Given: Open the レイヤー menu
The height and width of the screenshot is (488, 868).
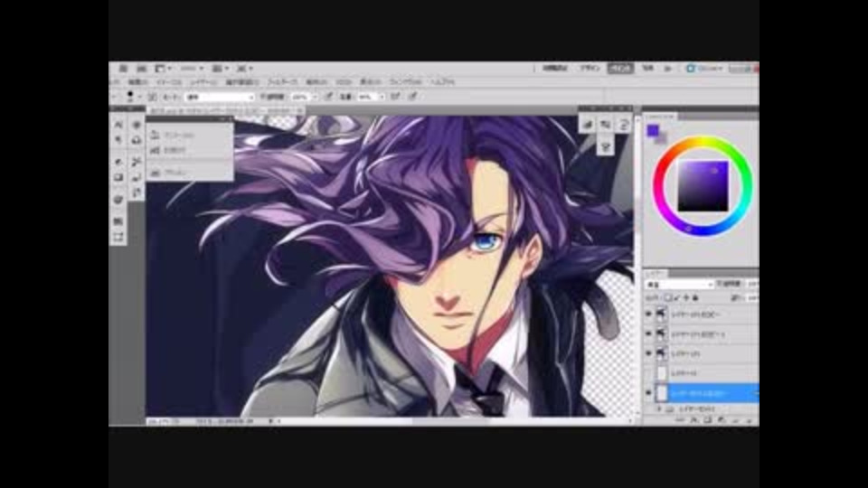Looking at the screenshot, I should click(x=203, y=82).
